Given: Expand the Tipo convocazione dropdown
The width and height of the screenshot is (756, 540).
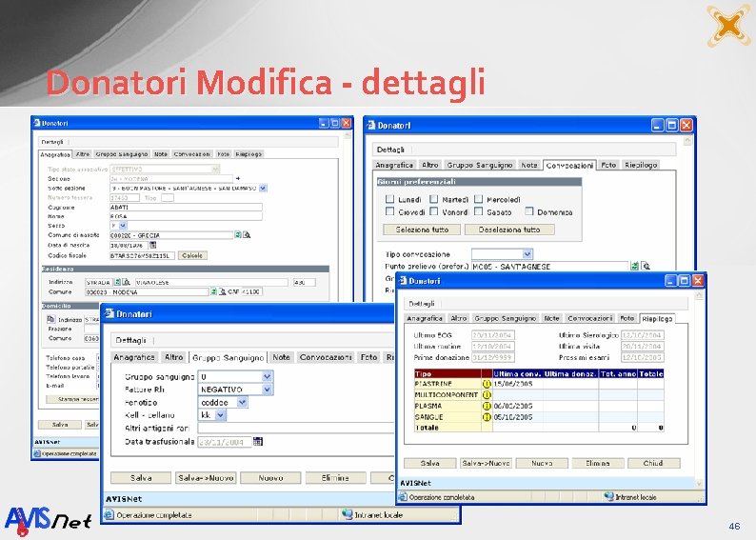Looking at the screenshot, I should (x=527, y=253).
